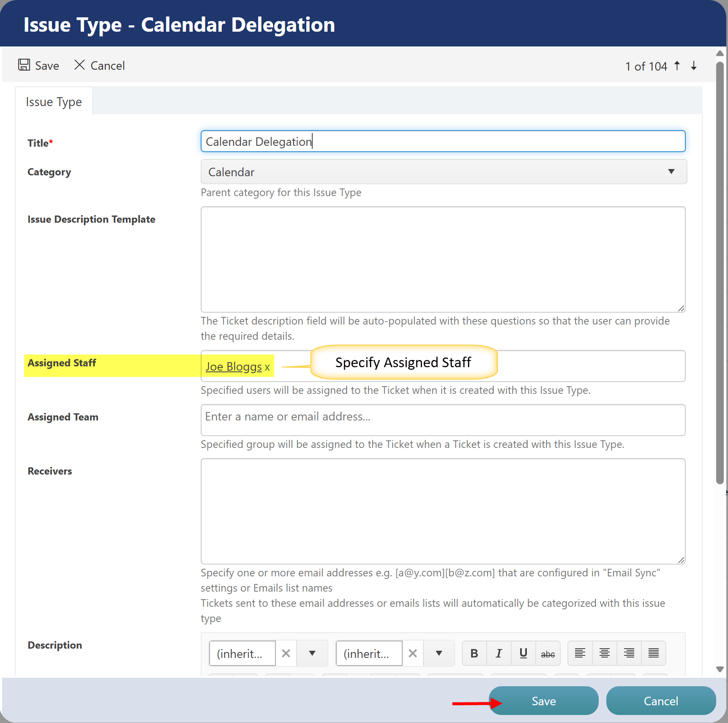728x723 pixels.
Task: Toggle italic formatting in Description editor
Action: [499, 653]
